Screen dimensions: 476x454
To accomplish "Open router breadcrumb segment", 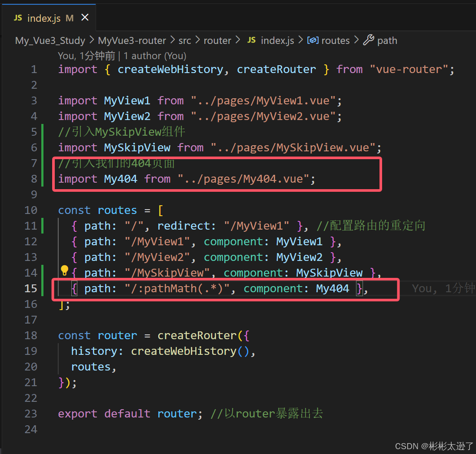I will (217, 40).
